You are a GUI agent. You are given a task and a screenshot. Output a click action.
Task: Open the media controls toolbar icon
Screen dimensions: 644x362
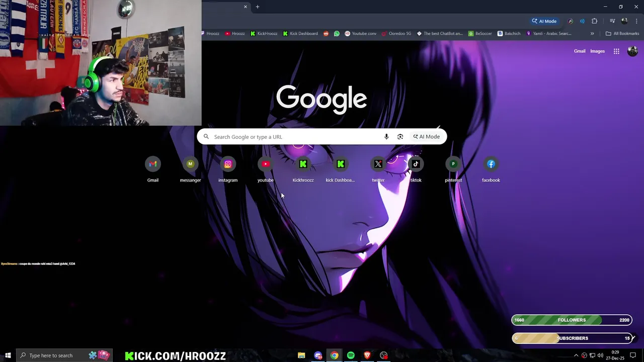coord(612,21)
